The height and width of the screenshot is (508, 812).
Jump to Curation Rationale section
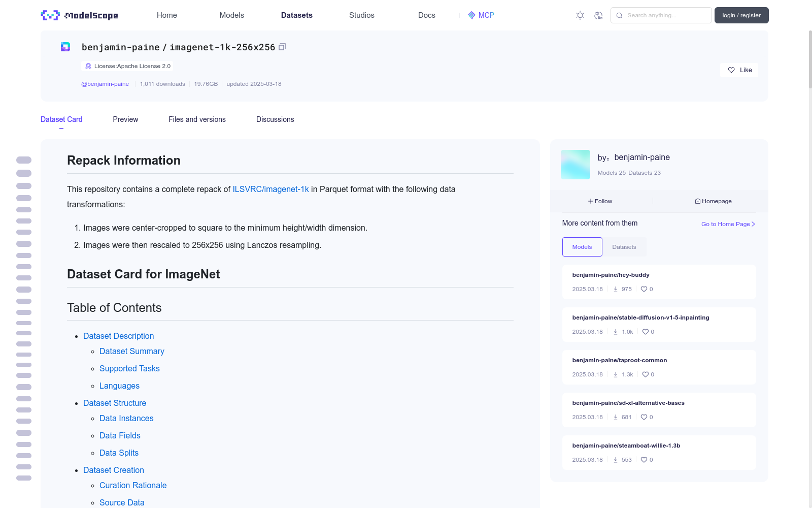coord(133,485)
